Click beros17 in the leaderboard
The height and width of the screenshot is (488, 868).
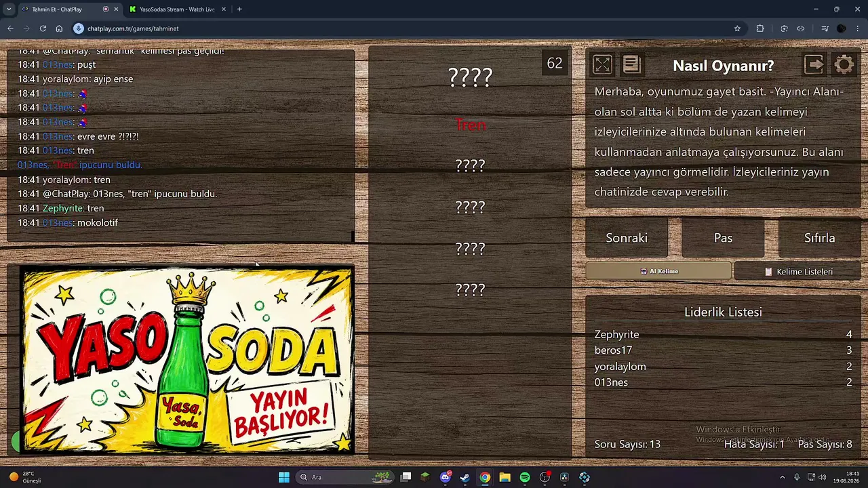(613, 350)
